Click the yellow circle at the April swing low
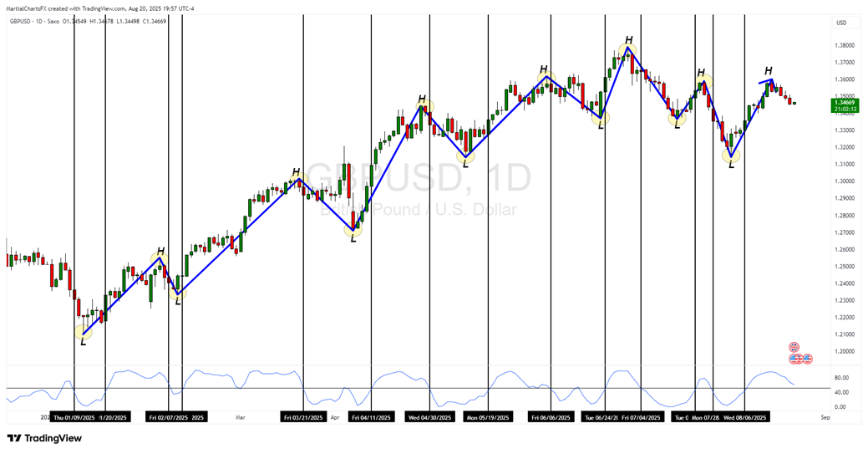The width and height of the screenshot is (868, 454). coord(353,228)
